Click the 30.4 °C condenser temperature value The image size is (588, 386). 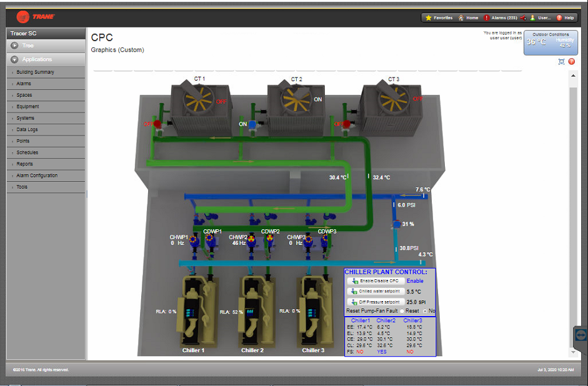(x=337, y=177)
